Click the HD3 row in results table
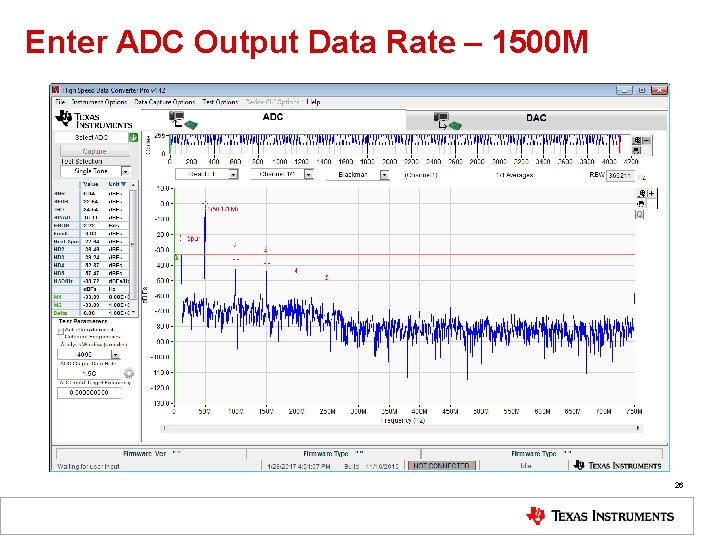Image resolution: width=720 pixels, height=540 pixels. click(91, 257)
